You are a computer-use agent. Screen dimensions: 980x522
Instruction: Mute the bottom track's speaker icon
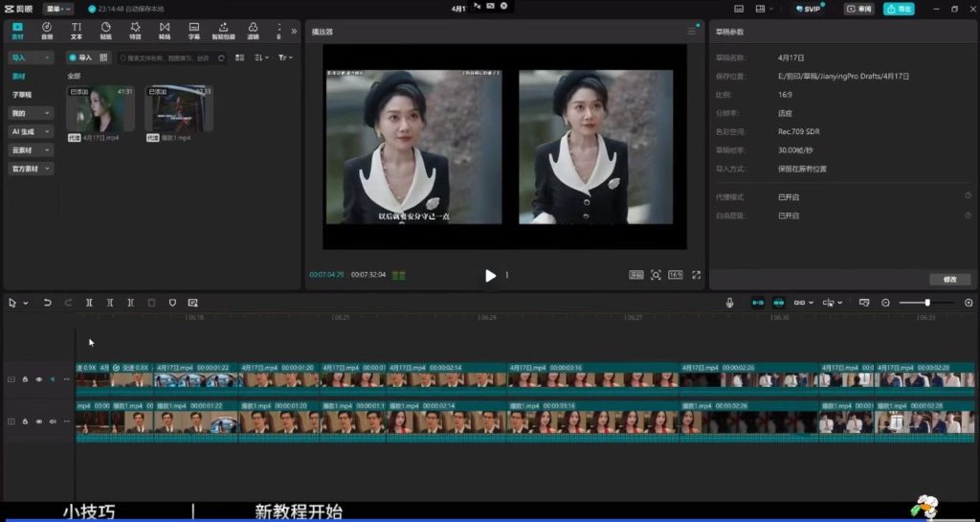[x=53, y=421]
